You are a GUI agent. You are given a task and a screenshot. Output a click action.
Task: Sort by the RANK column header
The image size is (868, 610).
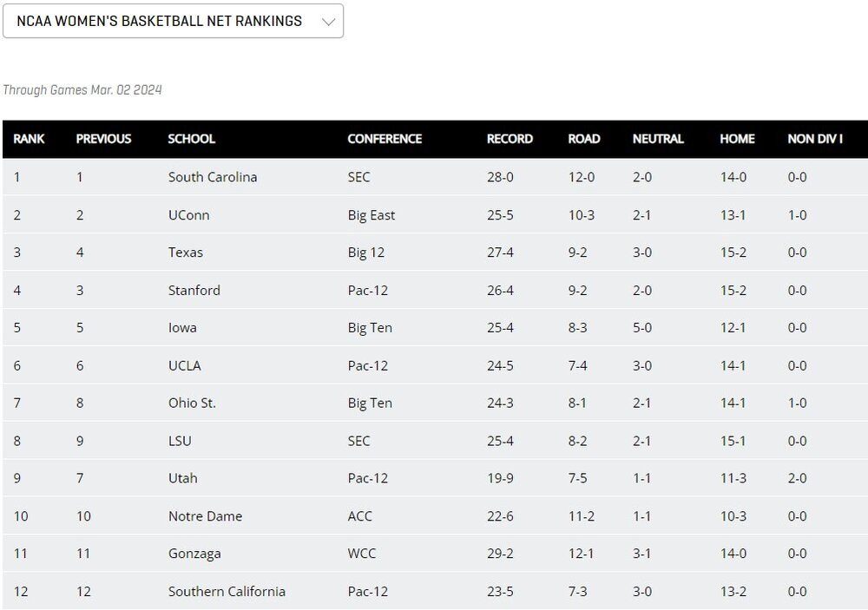click(x=29, y=139)
